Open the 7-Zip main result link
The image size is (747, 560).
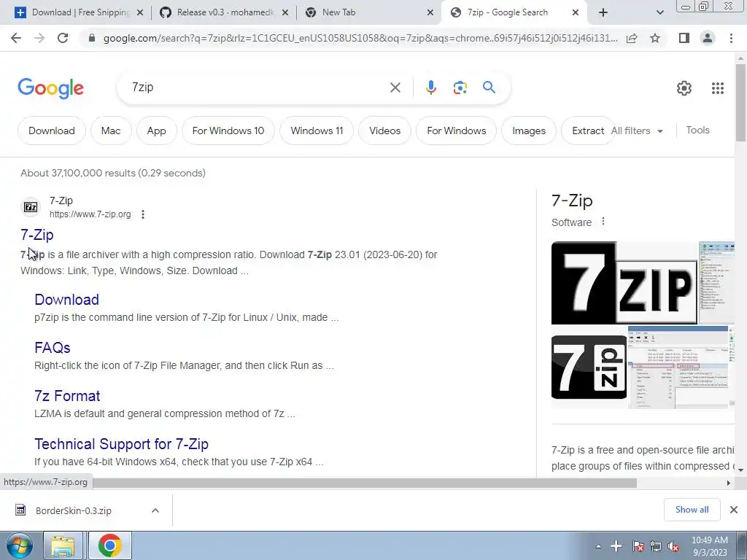[x=37, y=235]
